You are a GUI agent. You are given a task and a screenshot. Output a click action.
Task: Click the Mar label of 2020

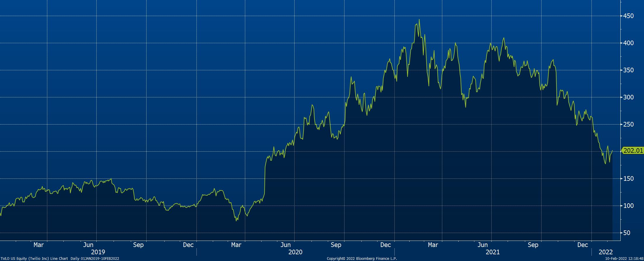236,245
